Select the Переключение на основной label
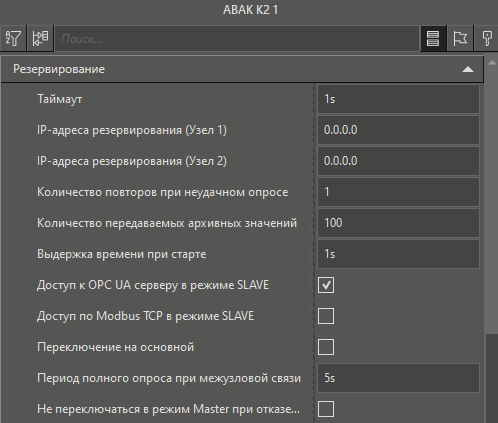The width and height of the screenshot is (498, 423). coord(115,347)
